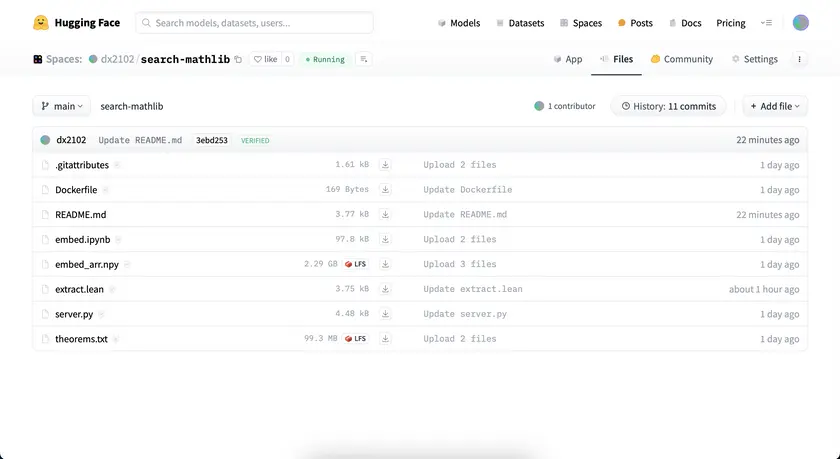Click the Hugging Face emoji logo
840x459 pixels.
pos(41,22)
